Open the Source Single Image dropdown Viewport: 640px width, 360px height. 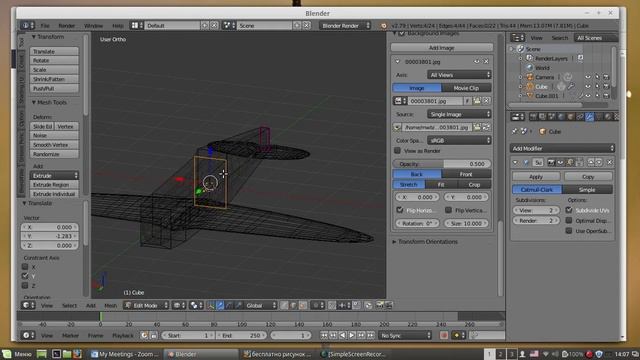pyautogui.click(x=459, y=114)
